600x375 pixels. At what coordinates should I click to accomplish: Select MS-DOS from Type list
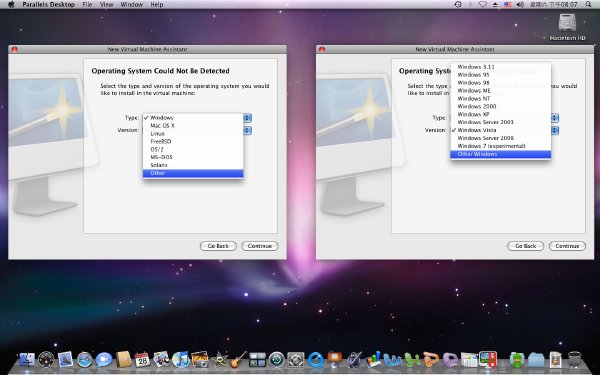pyautogui.click(x=193, y=157)
